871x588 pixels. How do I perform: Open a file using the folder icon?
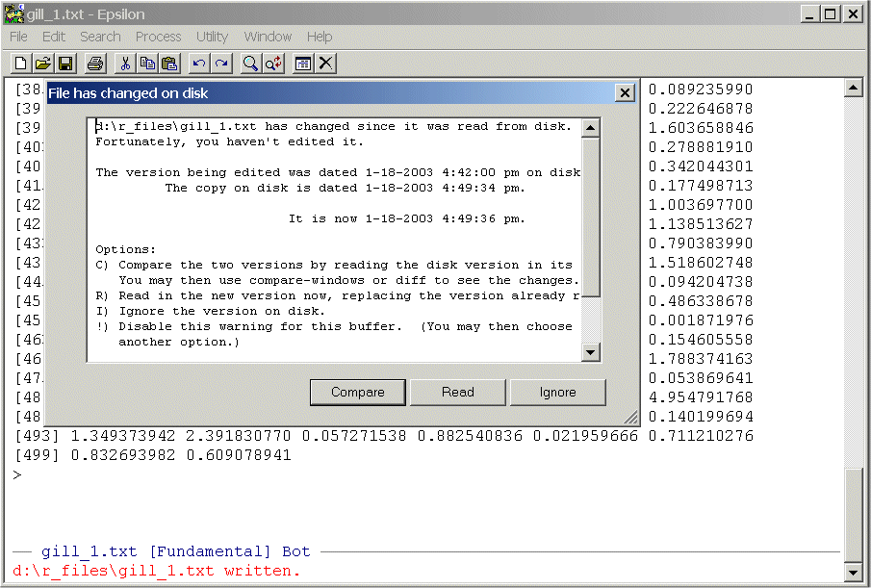[x=42, y=64]
